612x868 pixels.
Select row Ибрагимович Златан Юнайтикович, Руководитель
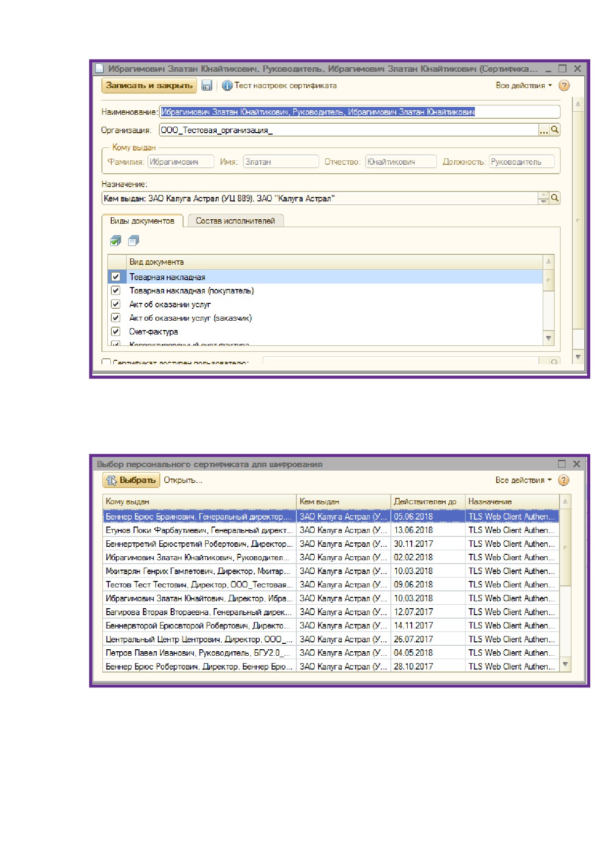pos(331,557)
